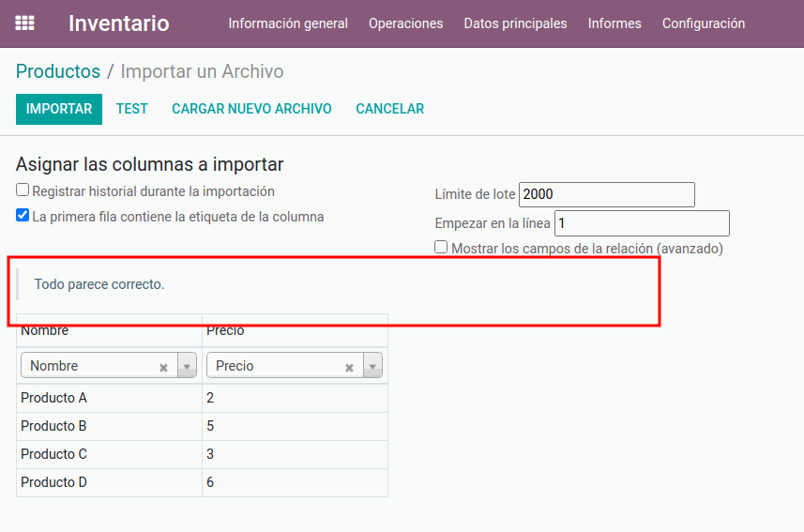Expand the Nombre field dropdown arrow
Screen dimensions: 804x532
tap(187, 366)
